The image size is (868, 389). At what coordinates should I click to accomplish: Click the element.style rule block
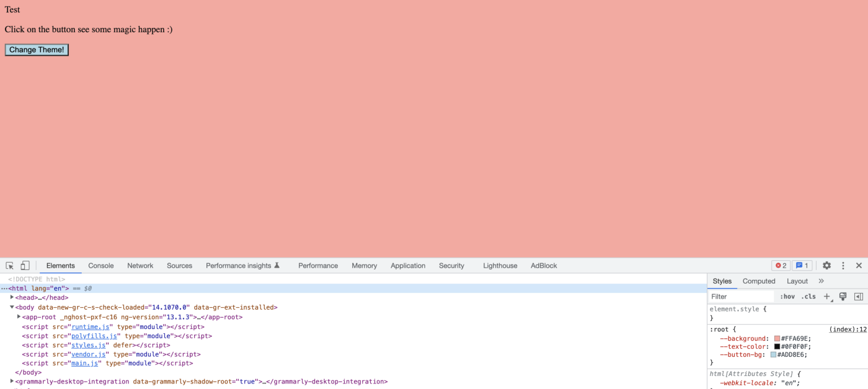coord(787,313)
